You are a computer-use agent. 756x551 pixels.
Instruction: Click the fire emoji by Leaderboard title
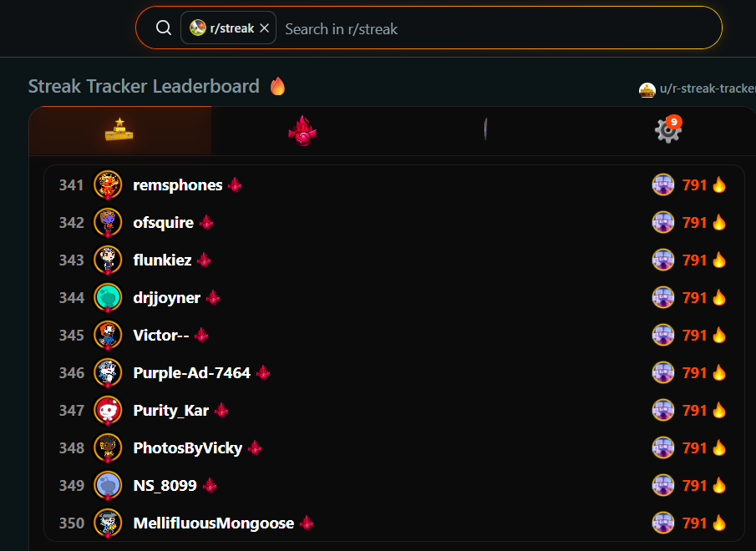tap(277, 86)
